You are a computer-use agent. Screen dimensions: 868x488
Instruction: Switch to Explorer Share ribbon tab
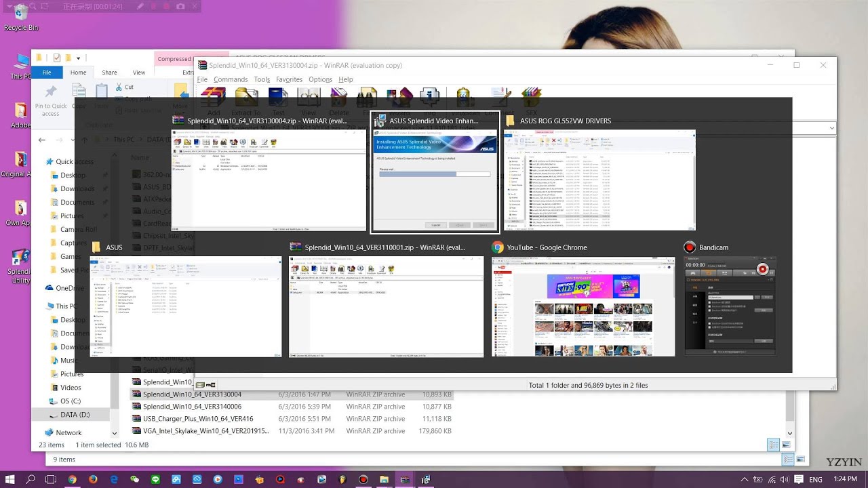point(109,73)
